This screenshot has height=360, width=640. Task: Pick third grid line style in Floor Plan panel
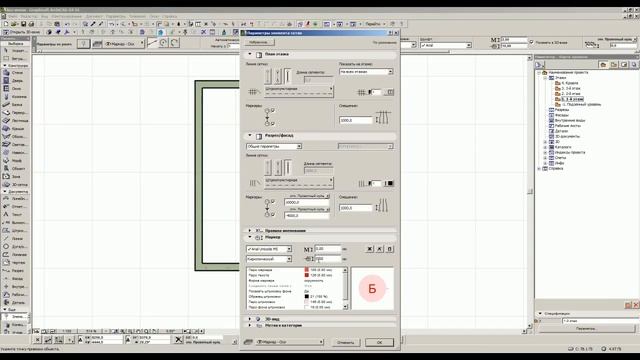point(288,76)
